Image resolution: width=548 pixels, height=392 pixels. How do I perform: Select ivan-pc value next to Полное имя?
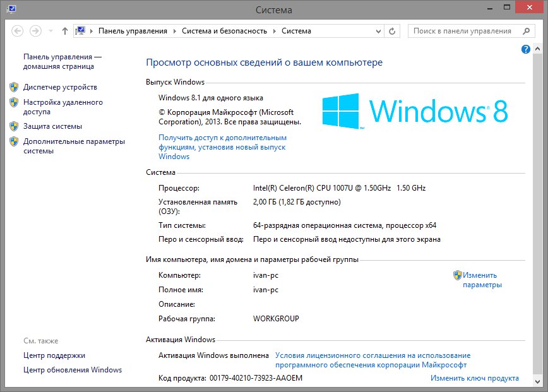click(266, 290)
